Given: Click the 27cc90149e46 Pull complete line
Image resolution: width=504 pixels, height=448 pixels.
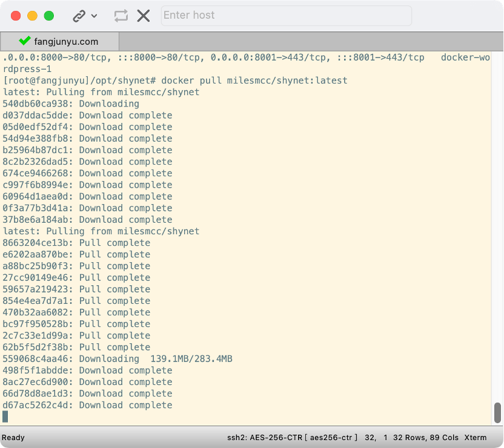Looking at the screenshot, I should coord(76,277).
